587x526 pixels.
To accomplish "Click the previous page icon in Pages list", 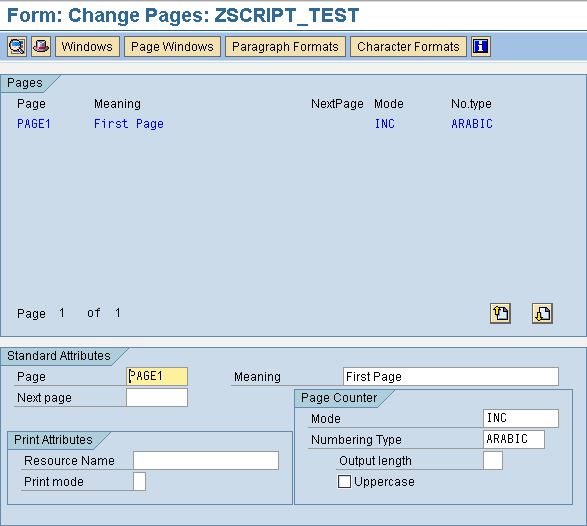I will [500, 313].
